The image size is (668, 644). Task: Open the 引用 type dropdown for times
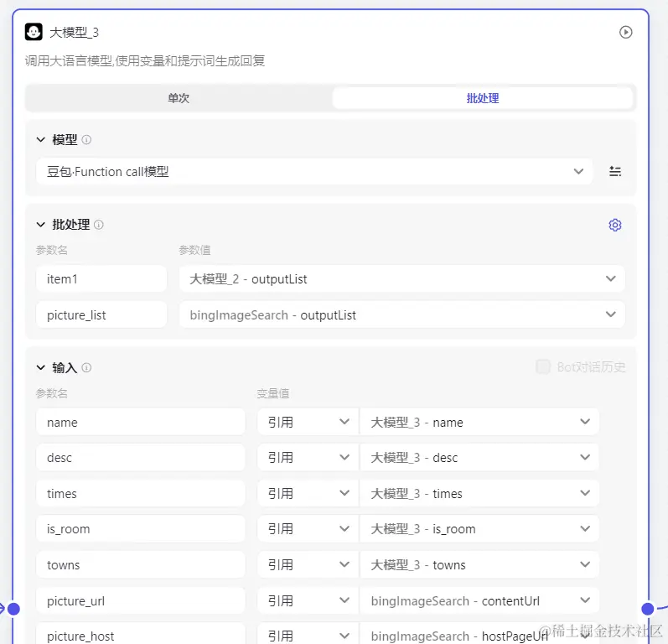[x=308, y=493]
